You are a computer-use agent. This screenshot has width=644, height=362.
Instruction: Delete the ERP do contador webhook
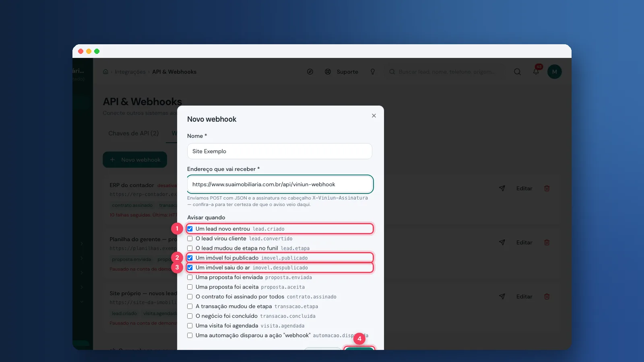point(547,188)
